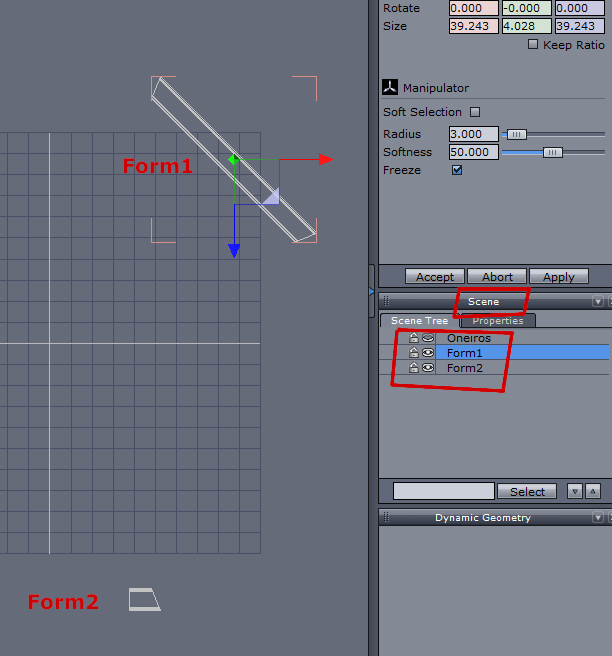
Task: Enable the Soft Selection checkbox
Action: [x=475, y=112]
